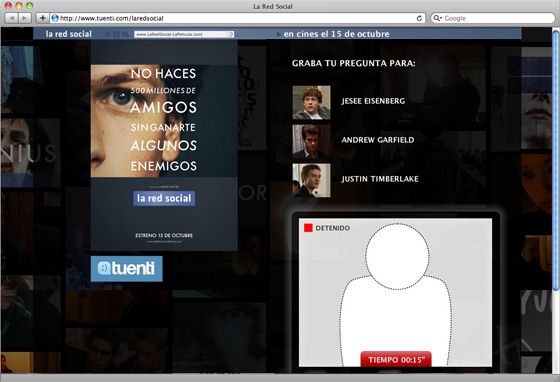This screenshot has height=382, width=560.
Task: Go back with the browser back arrow
Action: (x=11, y=18)
